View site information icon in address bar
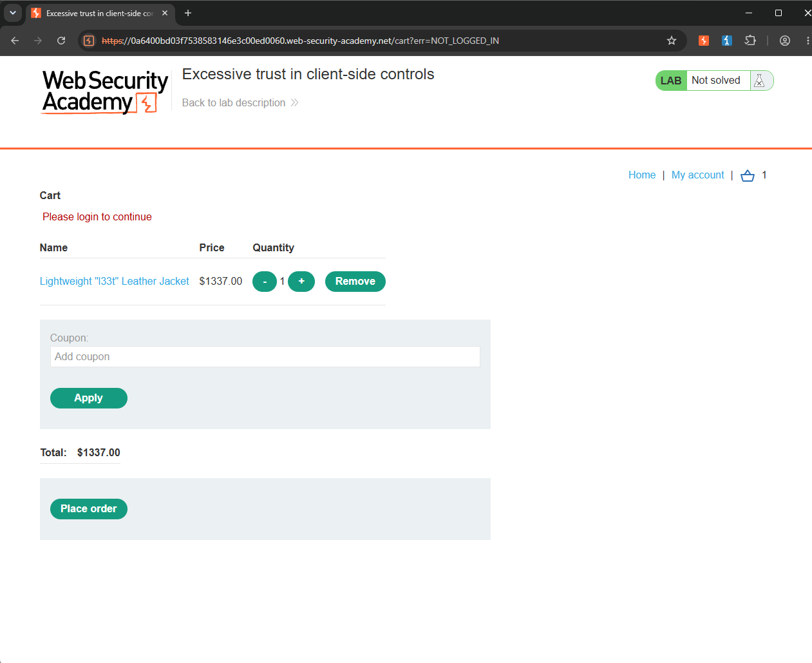Screen dimensions: 812x663 click(x=89, y=41)
